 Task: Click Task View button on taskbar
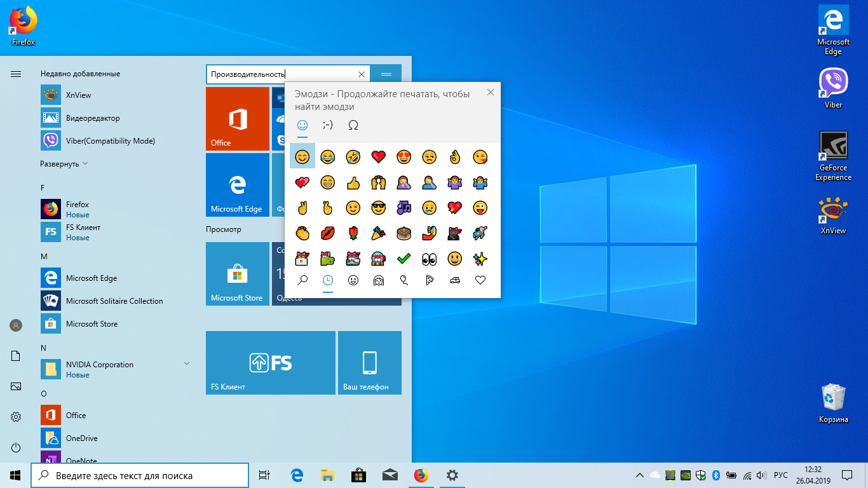(265, 475)
